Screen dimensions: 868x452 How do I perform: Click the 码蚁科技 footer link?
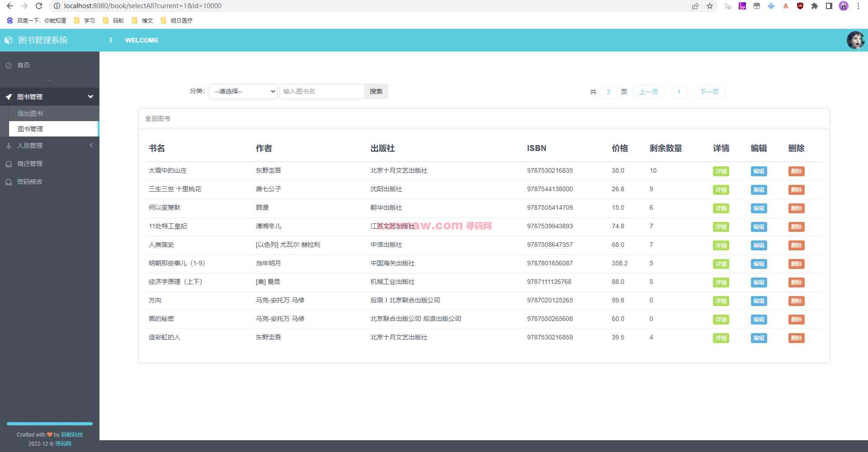(71, 434)
